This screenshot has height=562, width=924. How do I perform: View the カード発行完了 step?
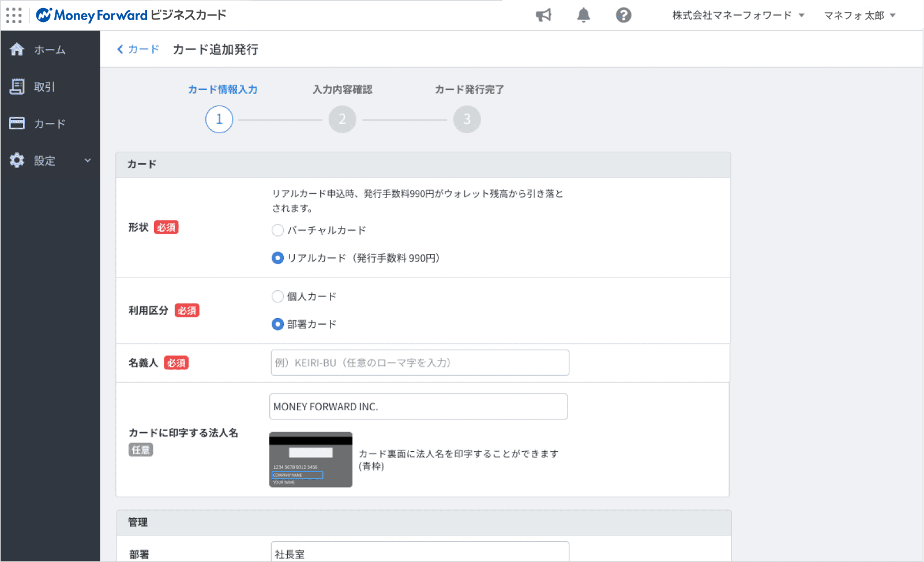click(468, 89)
